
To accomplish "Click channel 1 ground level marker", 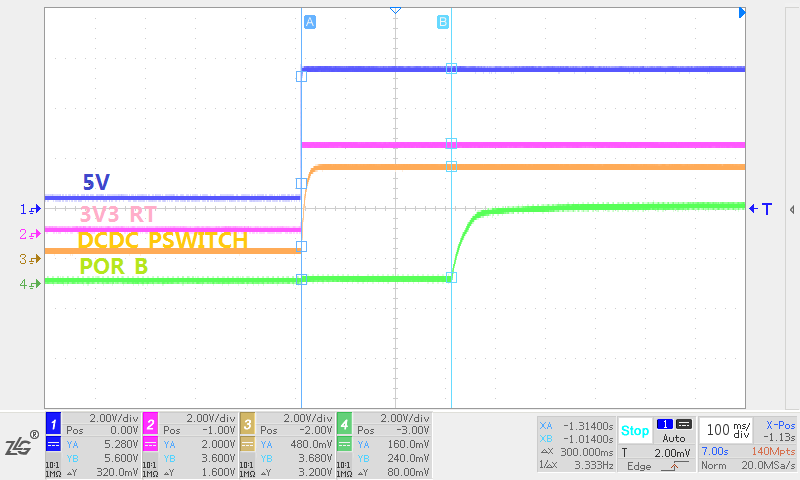I will (x=30, y=209).
